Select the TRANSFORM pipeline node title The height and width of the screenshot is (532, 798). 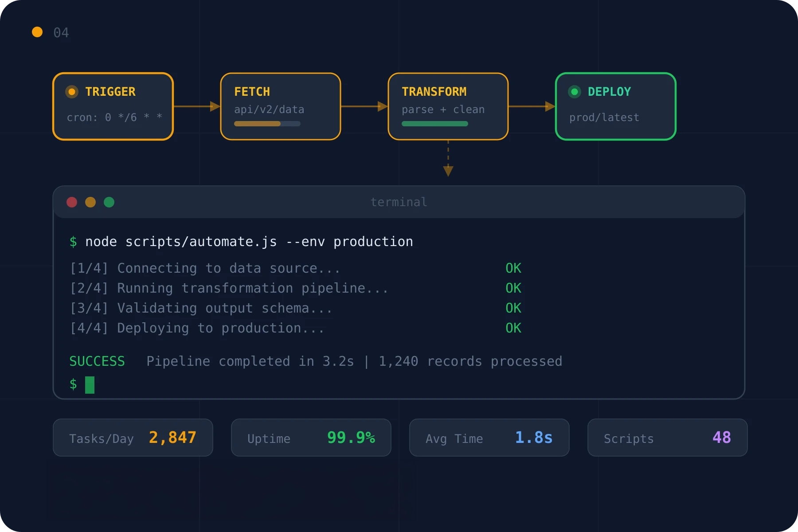[x=434, y=92]
